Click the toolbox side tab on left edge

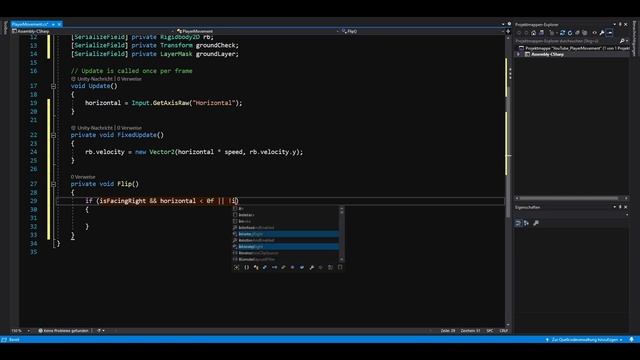pyautogui.click(x=5, y=28)
